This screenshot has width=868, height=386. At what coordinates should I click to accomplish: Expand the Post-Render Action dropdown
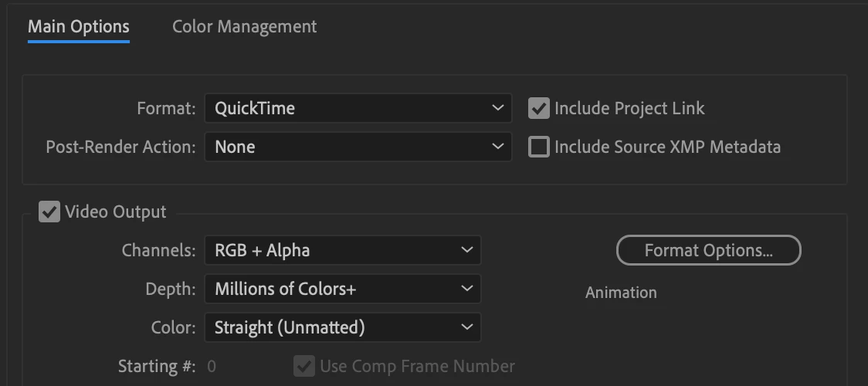(358, 147)
